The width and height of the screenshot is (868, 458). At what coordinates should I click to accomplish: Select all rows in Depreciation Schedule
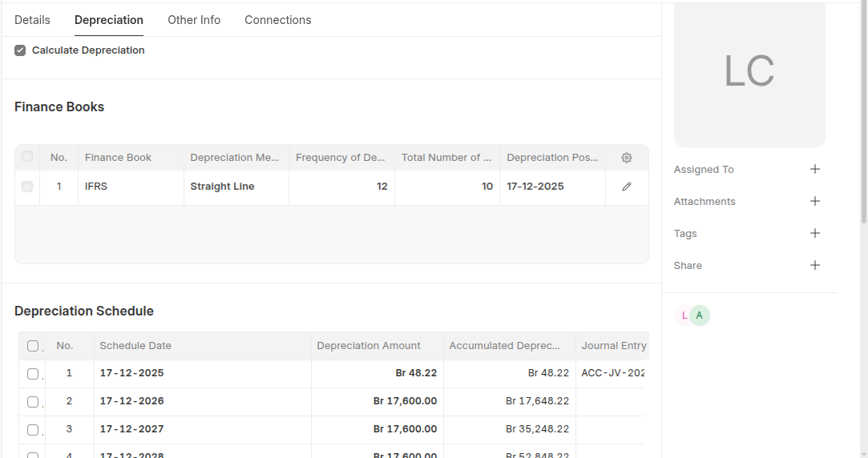coord(33,346)
